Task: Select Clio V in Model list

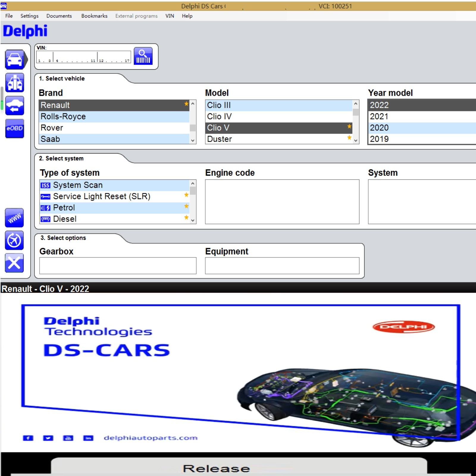Action: (x=279, y=128)
